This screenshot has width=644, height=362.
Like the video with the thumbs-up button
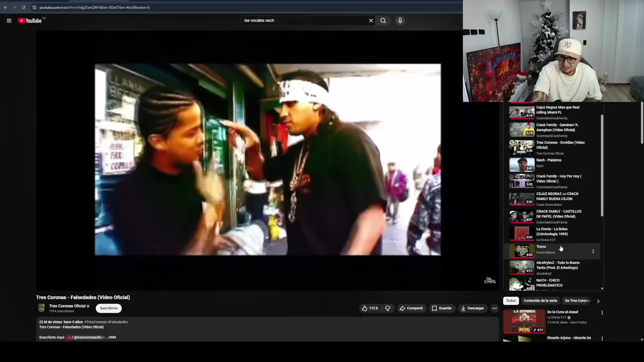(x=370, y=308)
